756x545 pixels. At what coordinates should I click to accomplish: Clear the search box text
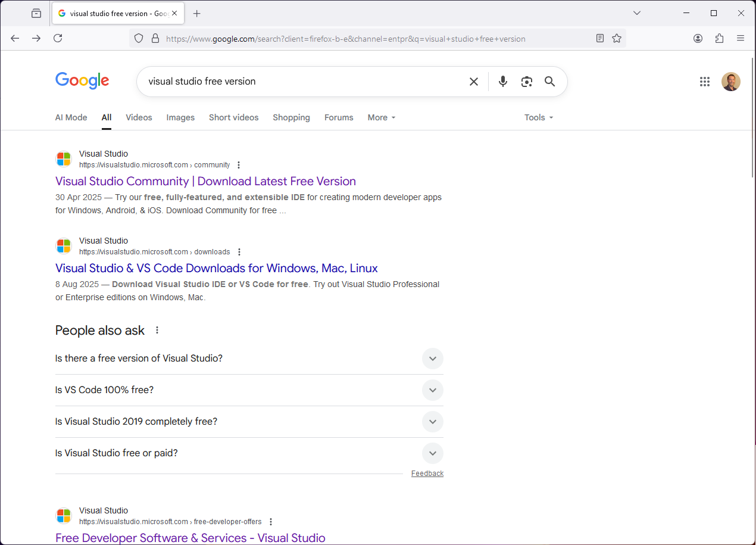[474, 82]
